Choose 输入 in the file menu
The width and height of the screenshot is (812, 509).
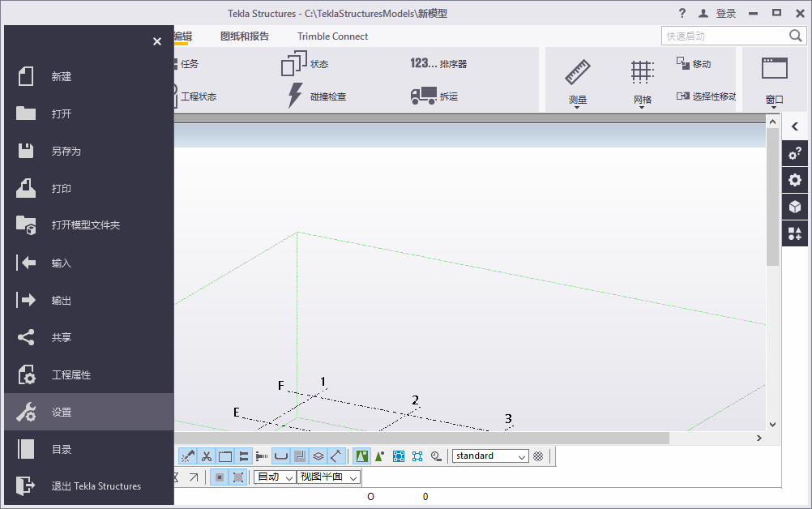(x=89, y=263)
